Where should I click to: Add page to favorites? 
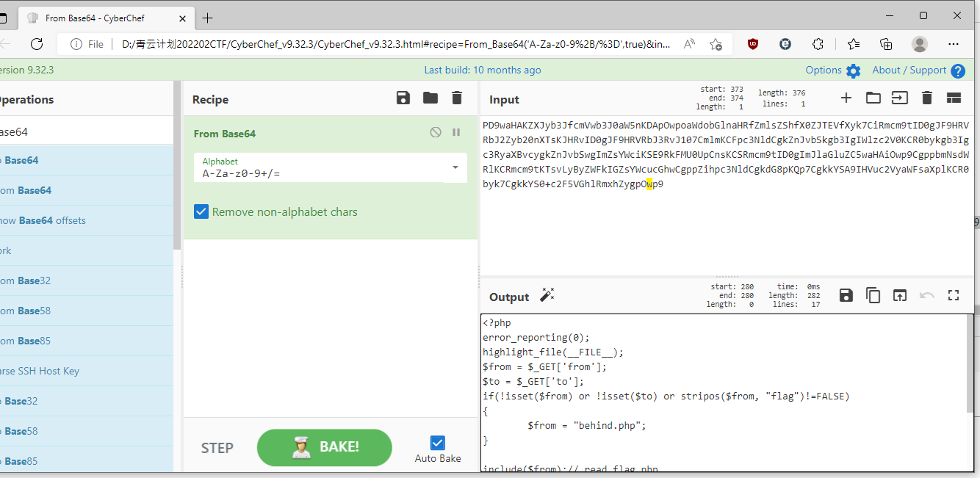[x=716, y=44]
